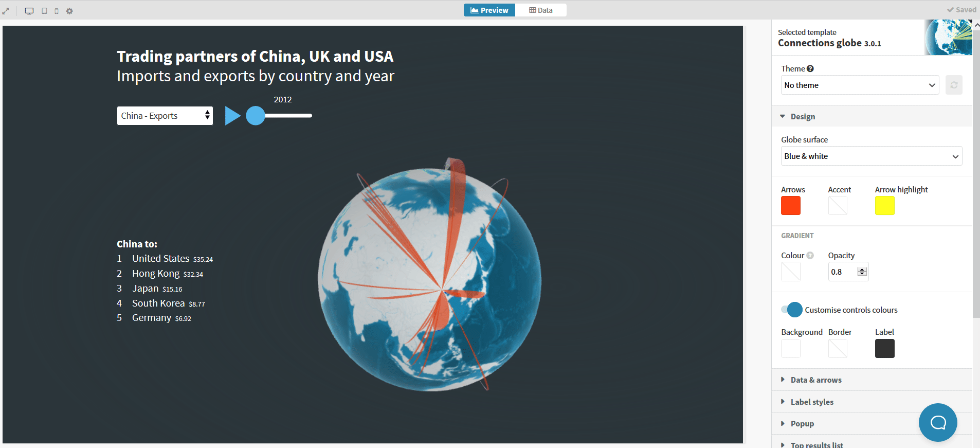
Task: Open preview settings gear icon
Action: 69,11
